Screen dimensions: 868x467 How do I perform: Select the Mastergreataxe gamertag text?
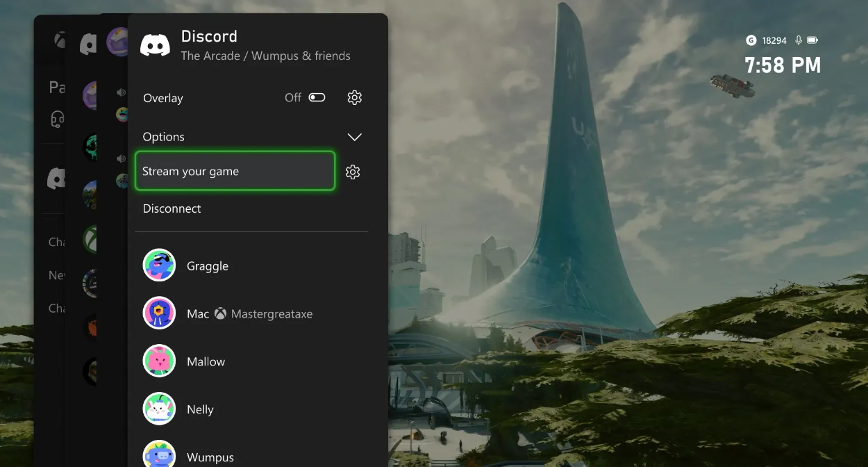tap(272, 314)
